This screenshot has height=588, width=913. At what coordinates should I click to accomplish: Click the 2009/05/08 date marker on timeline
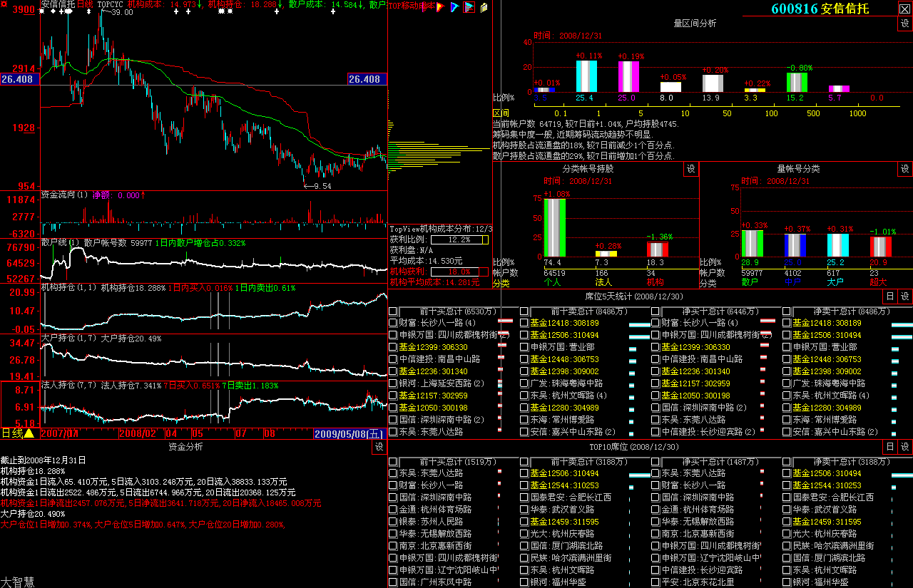point(350,433)
